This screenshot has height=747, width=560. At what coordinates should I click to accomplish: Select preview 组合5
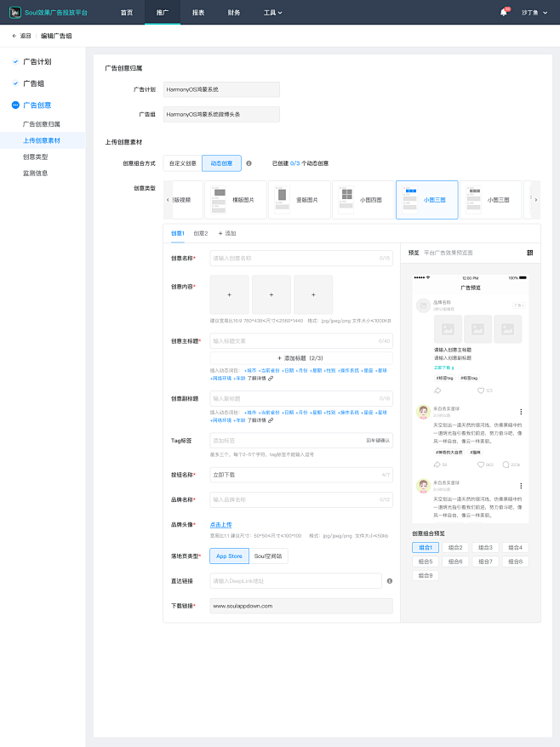(x=426, y=562)
